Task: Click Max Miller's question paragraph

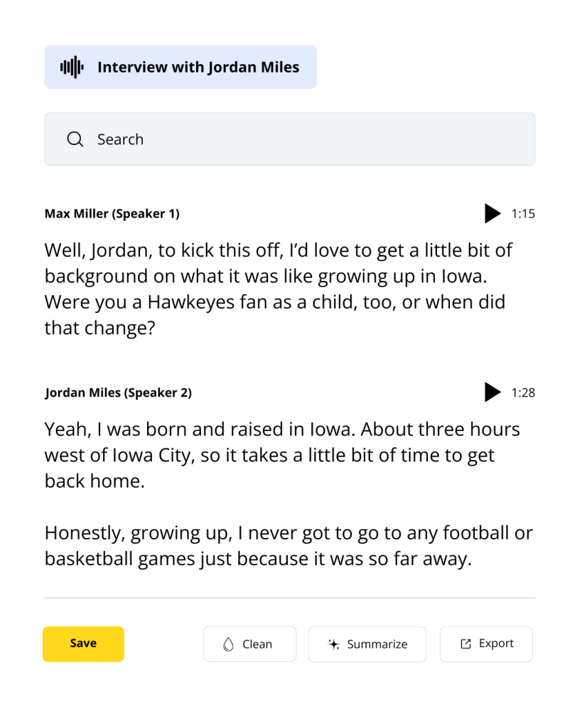Action: tap(279, 289)
